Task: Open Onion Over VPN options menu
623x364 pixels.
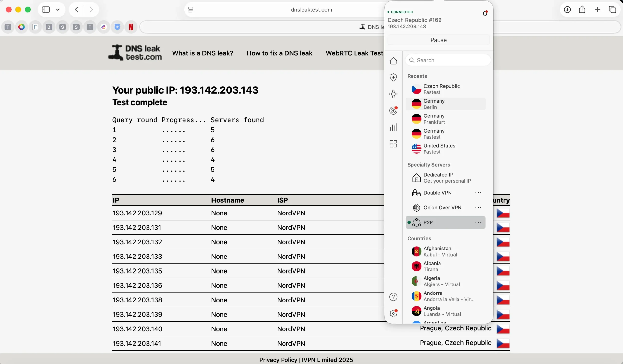Action: tap(478, 207)
